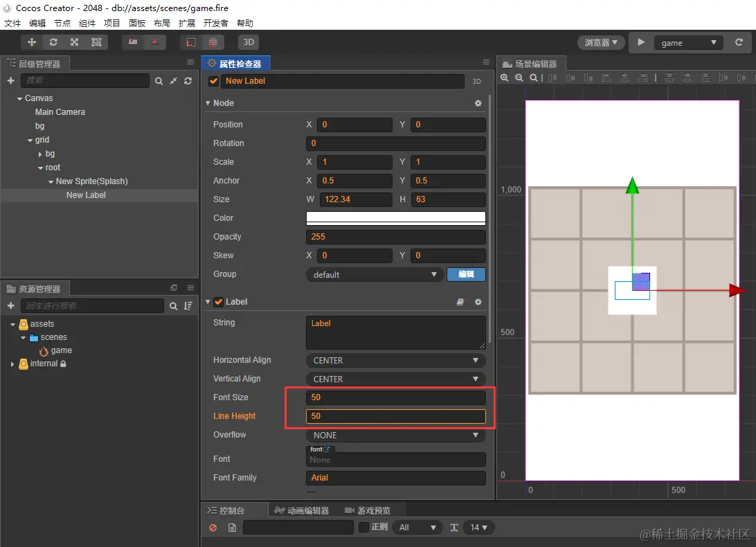
Task: Open the 文件 menu
Action: click(x=12, y=23)
